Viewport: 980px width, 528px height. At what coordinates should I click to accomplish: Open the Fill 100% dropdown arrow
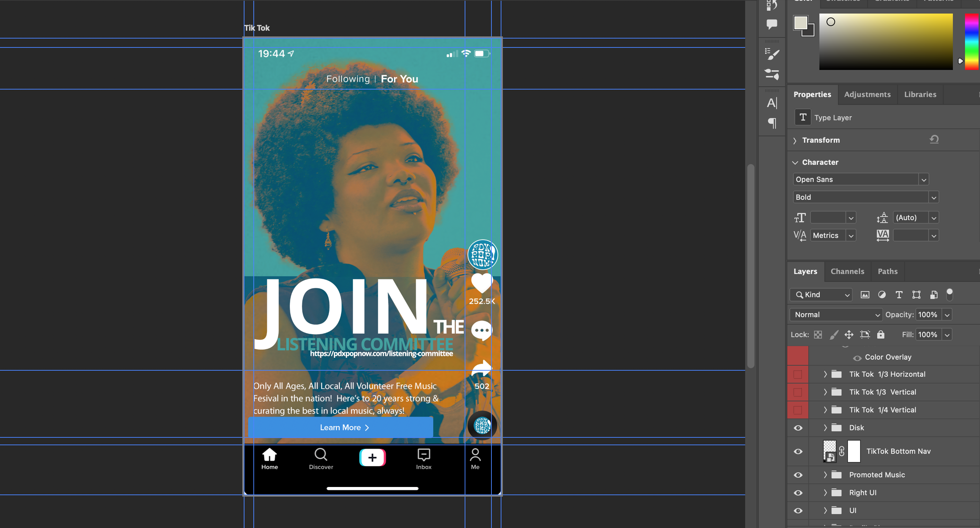pos(947,335)
